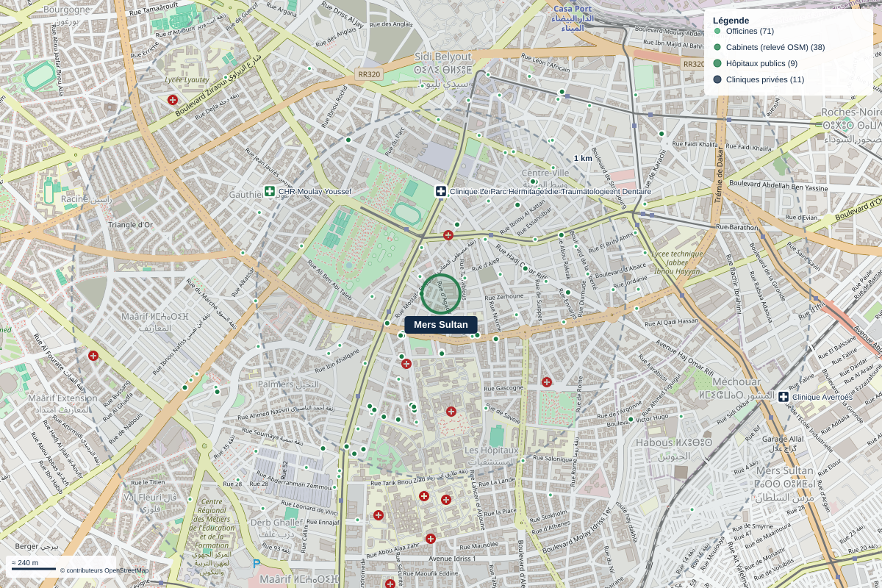Click the 'Triangle d'Or' label
The width and height of the screenshot is (882, 588).
pos(131,225)
